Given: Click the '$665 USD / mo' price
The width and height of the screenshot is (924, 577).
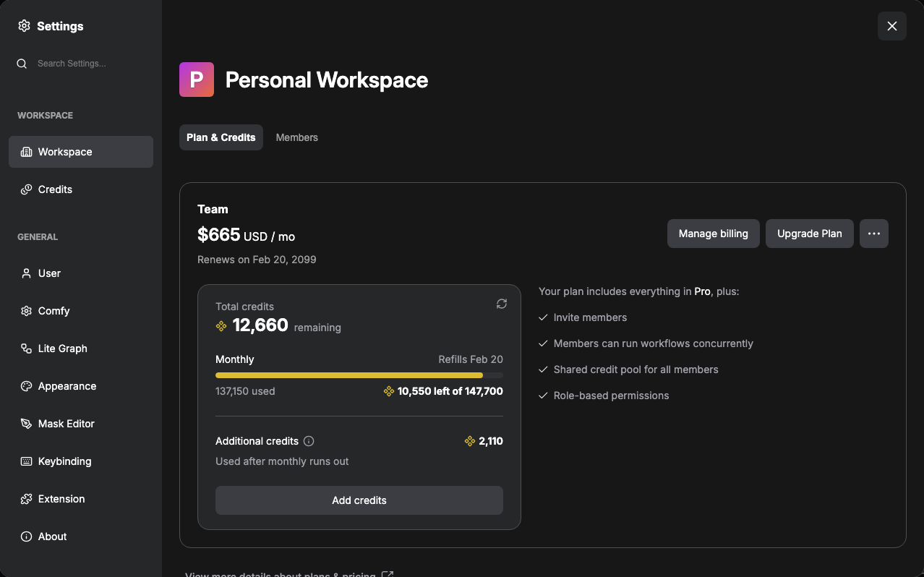Looking at the screenshot, I should click(x=247, y=235).
